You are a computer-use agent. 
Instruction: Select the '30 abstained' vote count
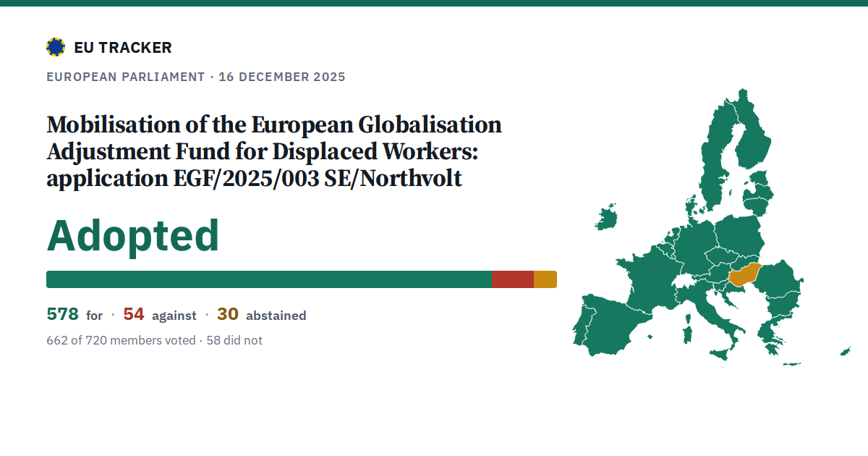pos(261,315)
